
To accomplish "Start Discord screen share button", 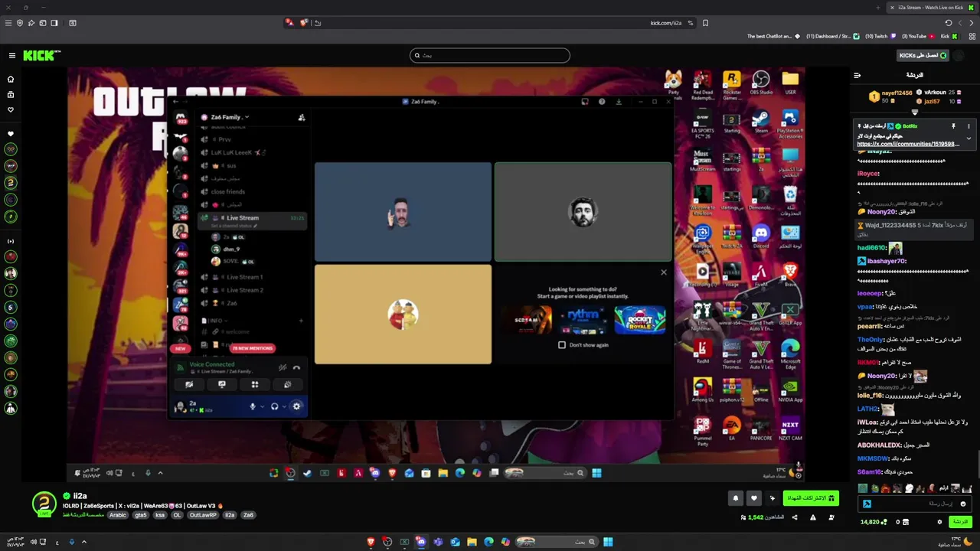I will click(x=222, y=385).
